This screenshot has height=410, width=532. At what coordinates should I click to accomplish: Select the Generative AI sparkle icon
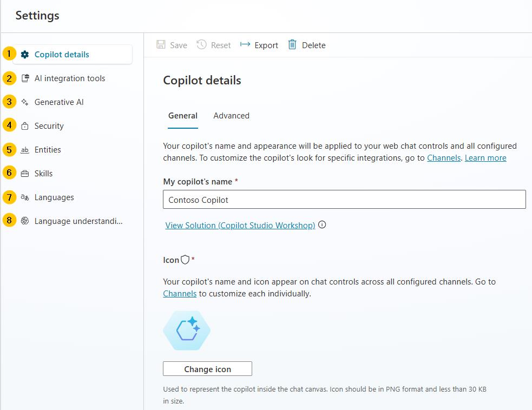tap(24, 102)
